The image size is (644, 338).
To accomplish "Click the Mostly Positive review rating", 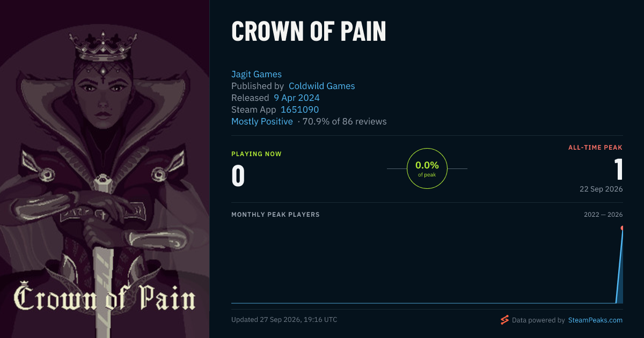I will [x=262, y=121].
